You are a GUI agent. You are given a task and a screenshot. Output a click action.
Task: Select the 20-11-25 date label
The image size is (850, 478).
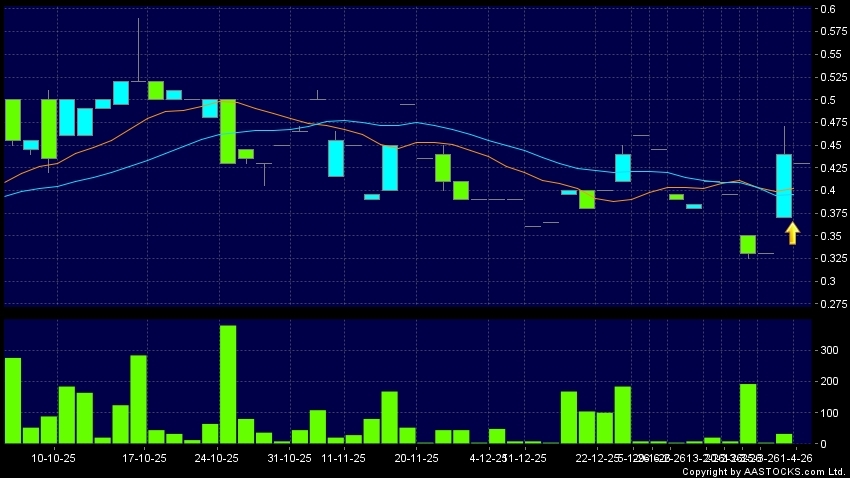[x=416, y=458]
